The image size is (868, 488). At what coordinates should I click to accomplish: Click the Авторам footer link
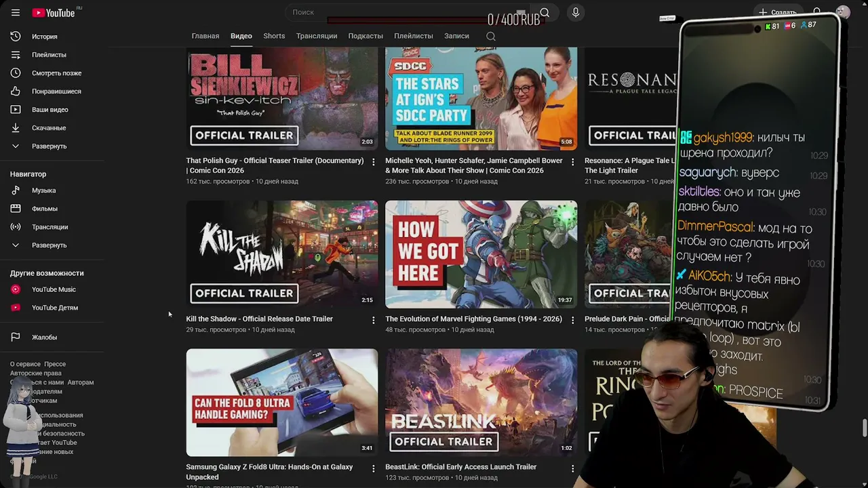[81, 382]
